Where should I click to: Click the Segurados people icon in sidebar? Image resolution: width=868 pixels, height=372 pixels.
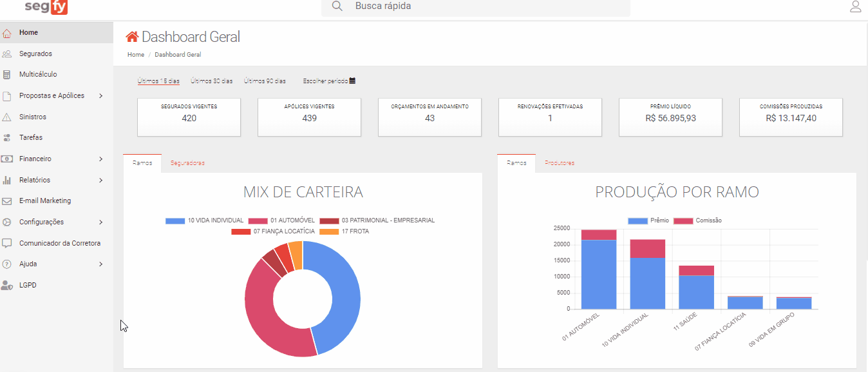7,54
